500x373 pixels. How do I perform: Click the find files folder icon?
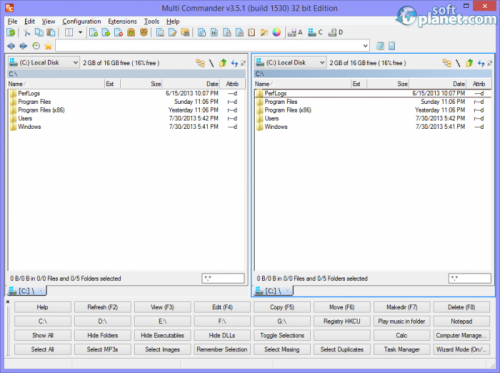pyautogui.click(x=185, y=33)
